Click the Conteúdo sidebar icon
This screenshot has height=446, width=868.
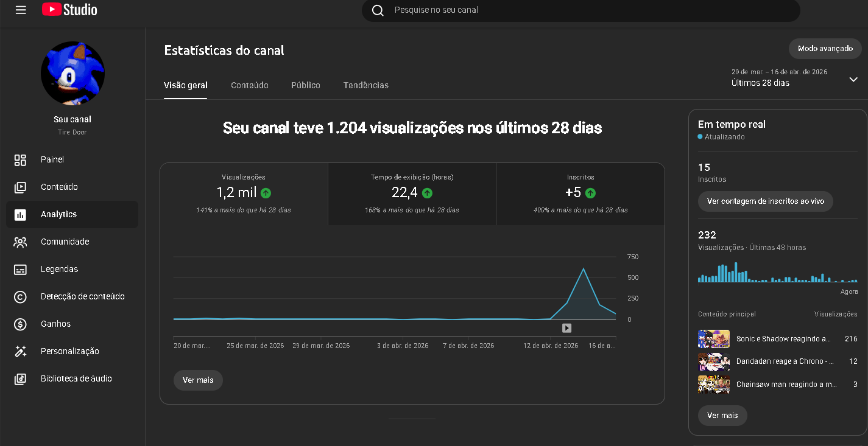tap(20, 187)
